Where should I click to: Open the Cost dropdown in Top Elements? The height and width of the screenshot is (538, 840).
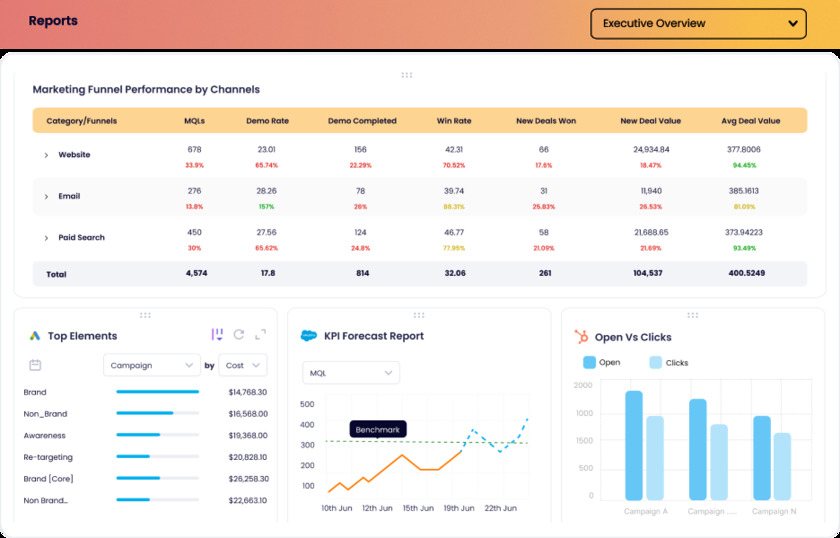click(x=244, y=366)
